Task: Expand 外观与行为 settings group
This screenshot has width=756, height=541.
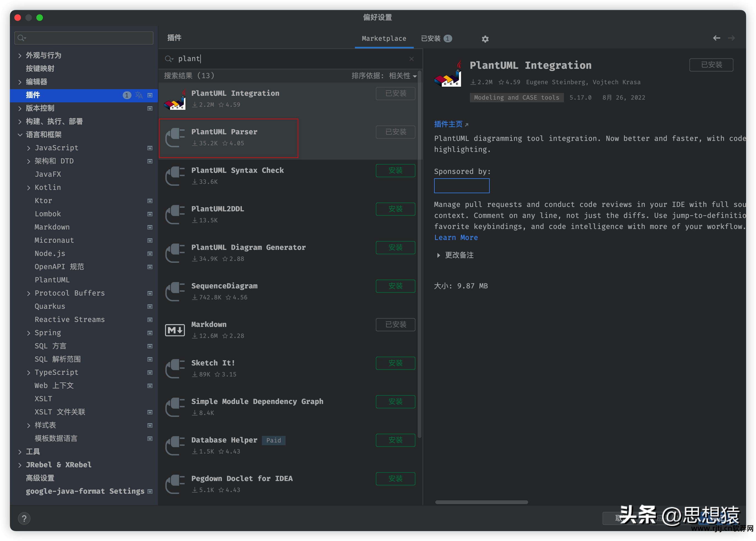Action: 20,56
